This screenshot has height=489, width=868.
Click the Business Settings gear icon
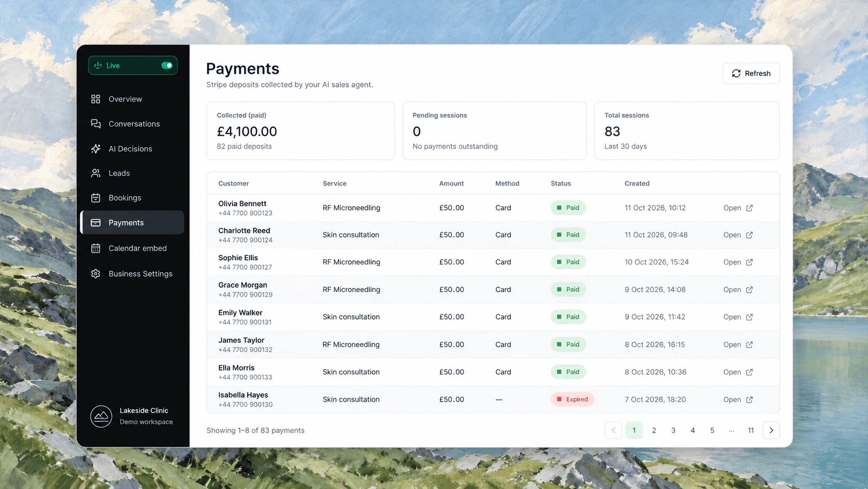(96, 273)
